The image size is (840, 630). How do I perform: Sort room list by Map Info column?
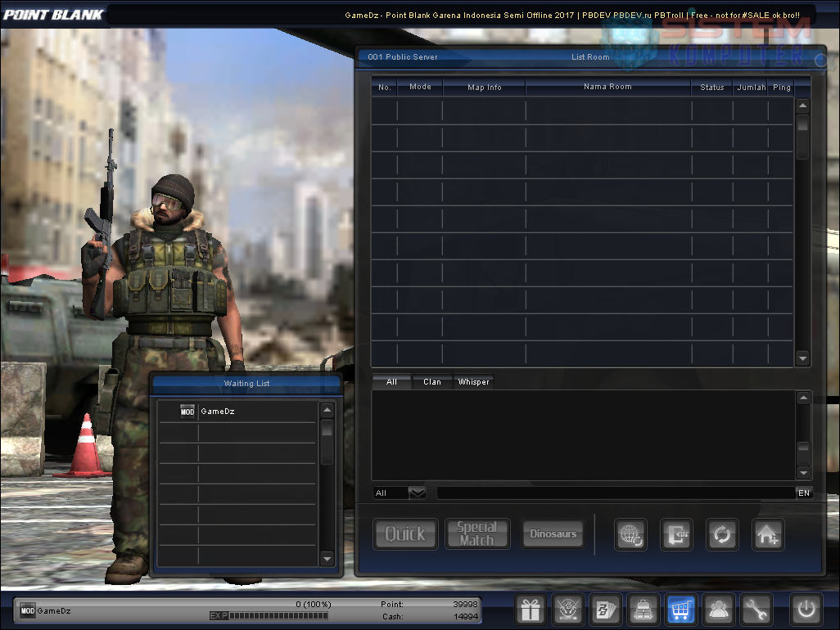[485, 87]
